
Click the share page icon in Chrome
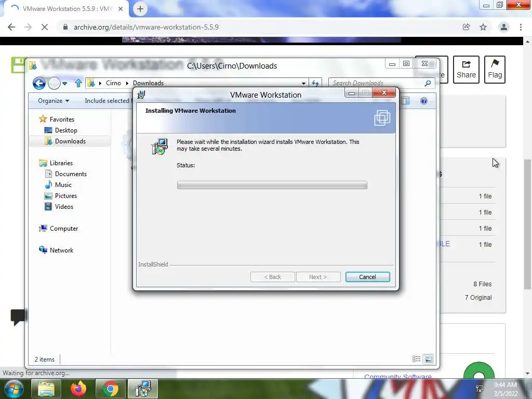tap(466, 27)
